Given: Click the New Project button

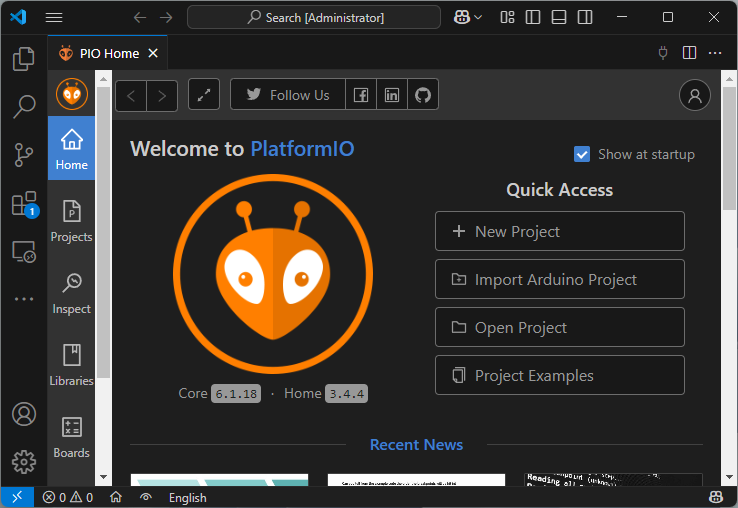Looking at the screenshot, I should pos(560,231).
